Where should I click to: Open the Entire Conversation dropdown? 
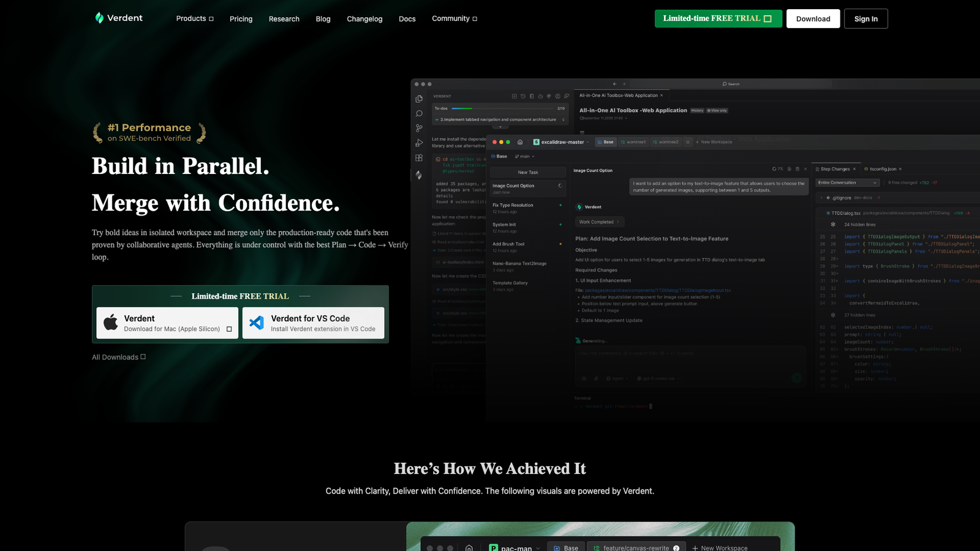click(848, 182)
